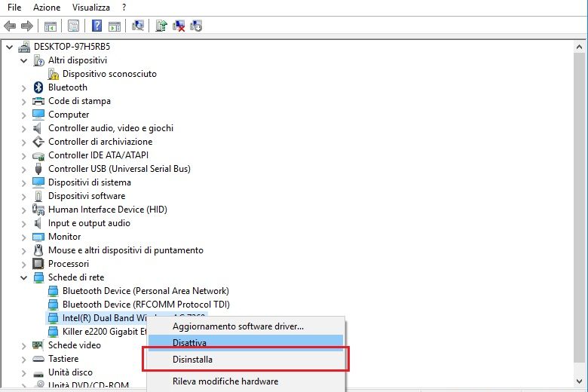Open the Azione menu
Image resolution: width=588 pixels, height=392 pixels.
tap(47, 7)
